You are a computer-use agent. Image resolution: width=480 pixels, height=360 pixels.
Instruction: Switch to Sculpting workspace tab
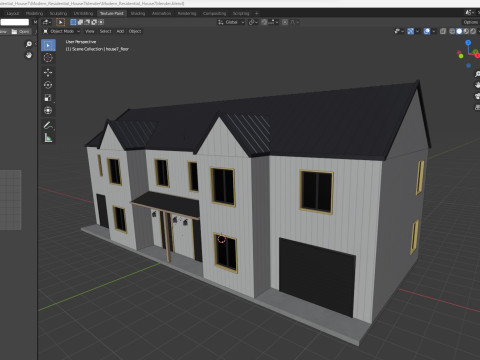coord(58,13)
